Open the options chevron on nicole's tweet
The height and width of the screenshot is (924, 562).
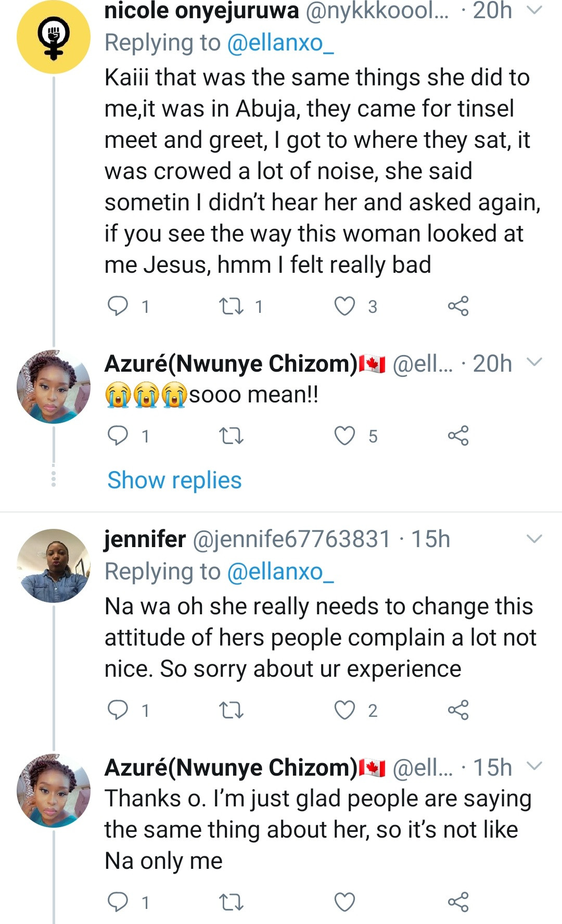coord(535,10)
